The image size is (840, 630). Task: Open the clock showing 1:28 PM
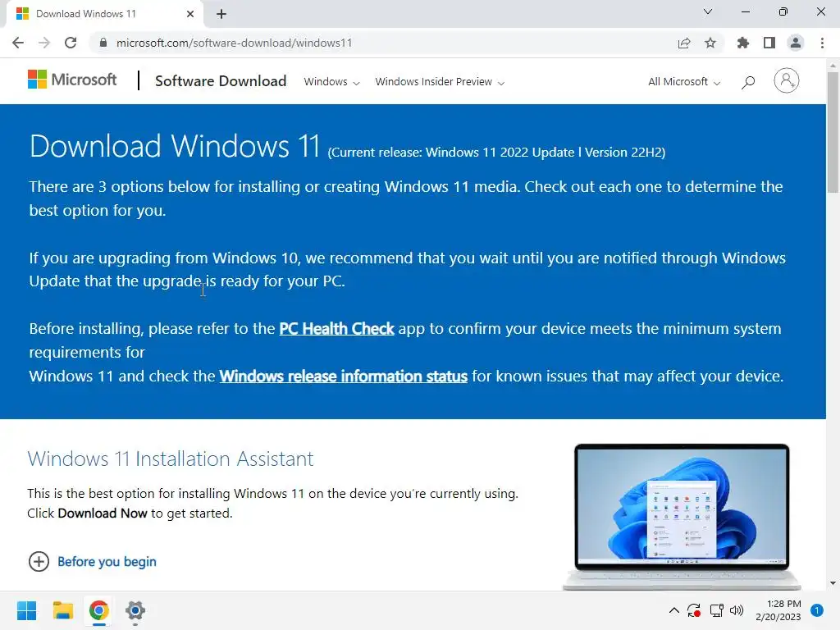[778, 610]
